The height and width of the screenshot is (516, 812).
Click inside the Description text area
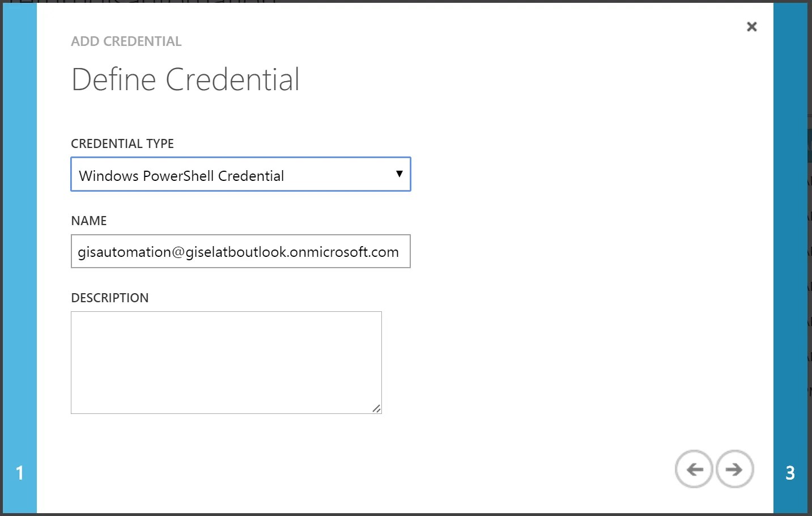(x=226, y=362)
